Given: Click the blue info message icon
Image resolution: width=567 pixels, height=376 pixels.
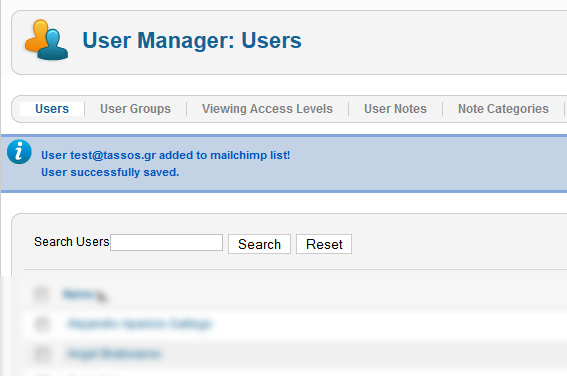Looking at the screenshot, I should coord(19,152).
